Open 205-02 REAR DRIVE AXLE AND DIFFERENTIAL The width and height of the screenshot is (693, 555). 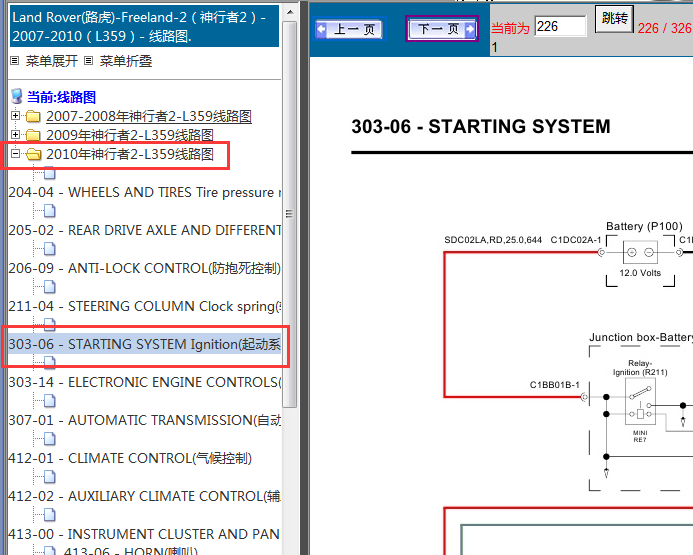(x=145, y=230)
